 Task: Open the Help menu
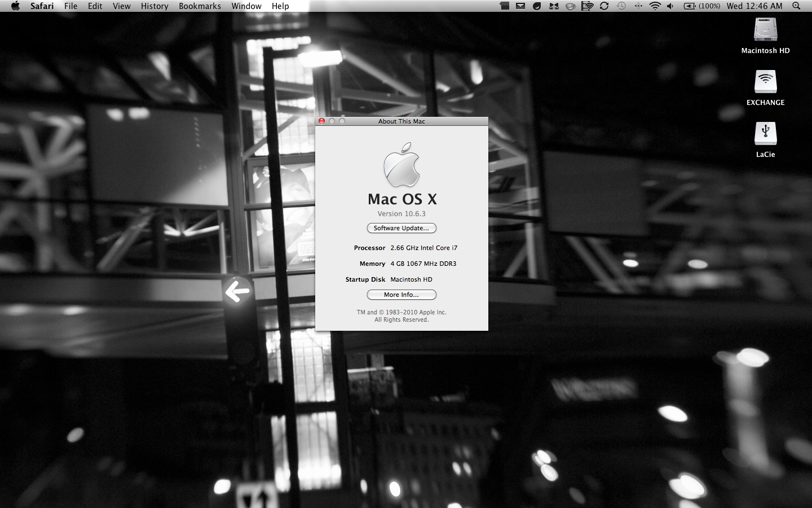(x=280, y=6)
